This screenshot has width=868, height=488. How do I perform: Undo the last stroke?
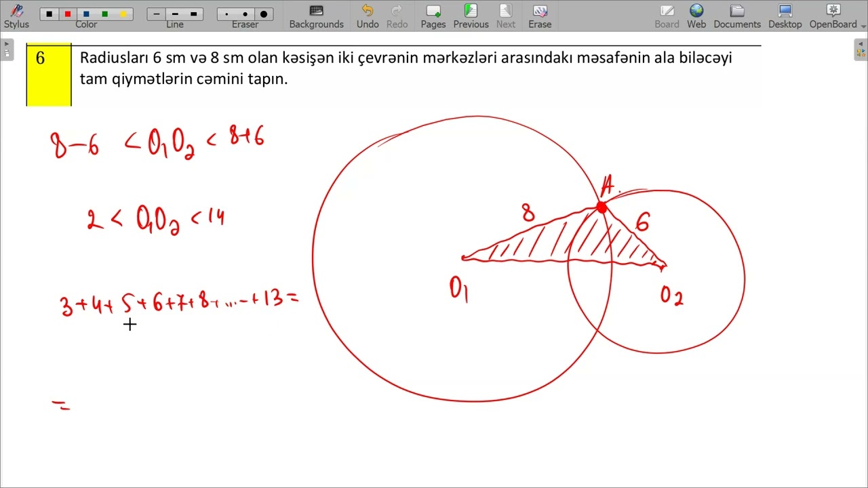click(x=368, y=16)
